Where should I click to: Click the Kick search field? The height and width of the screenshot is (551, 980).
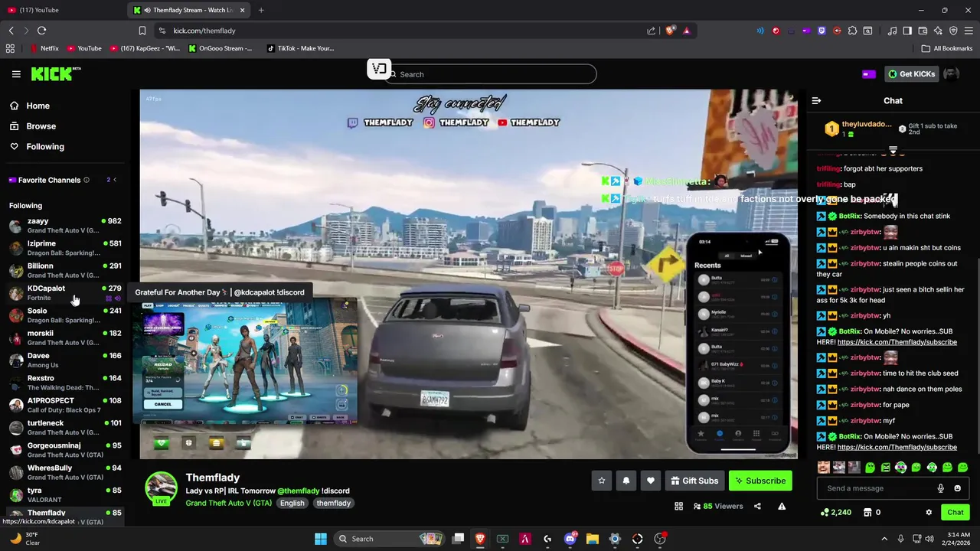(490, 74)
